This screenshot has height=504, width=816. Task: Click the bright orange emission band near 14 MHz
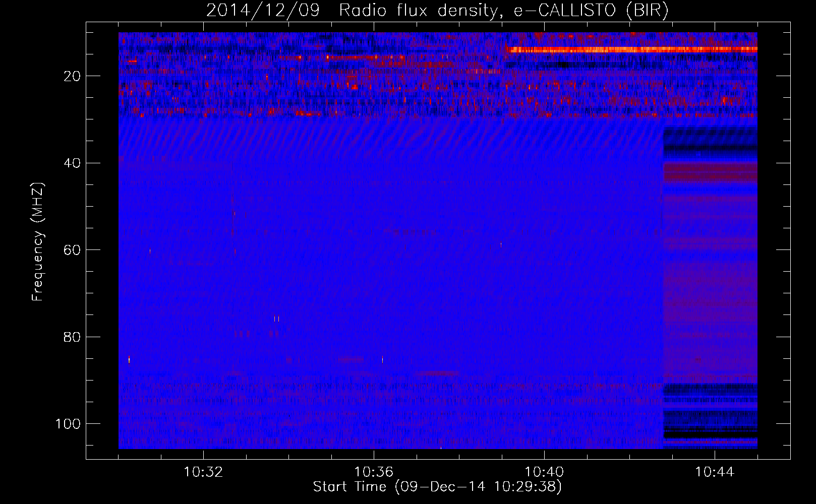tap(631, 49)
